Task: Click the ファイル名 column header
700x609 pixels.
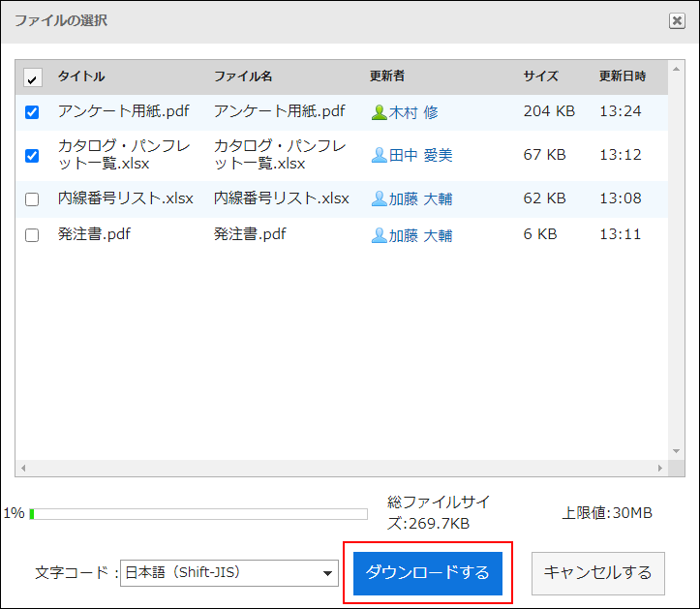Action: (243, 76)
